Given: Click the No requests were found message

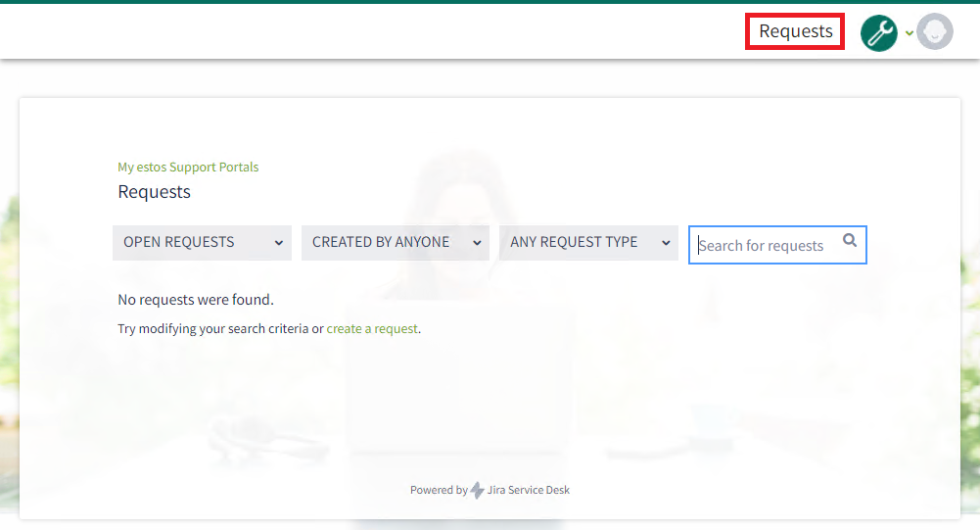Looking at the screenshot, I should click(196, 300).
